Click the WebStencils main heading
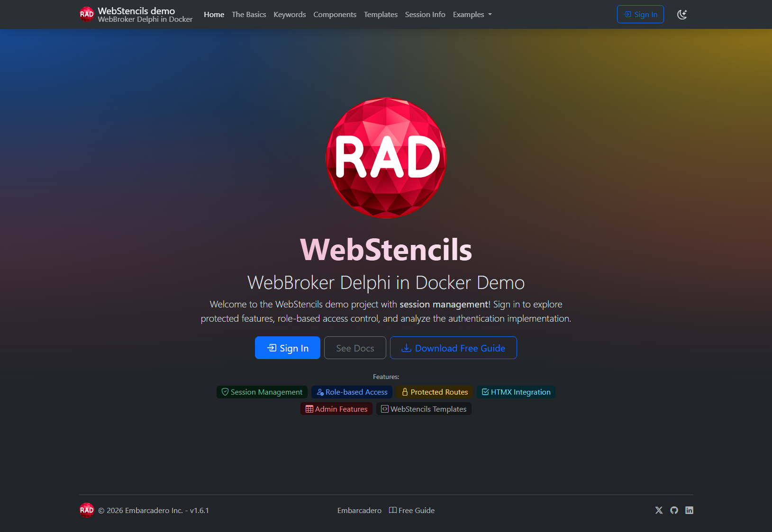This screenshot has width=772, height=532. (x=386, y=249)
